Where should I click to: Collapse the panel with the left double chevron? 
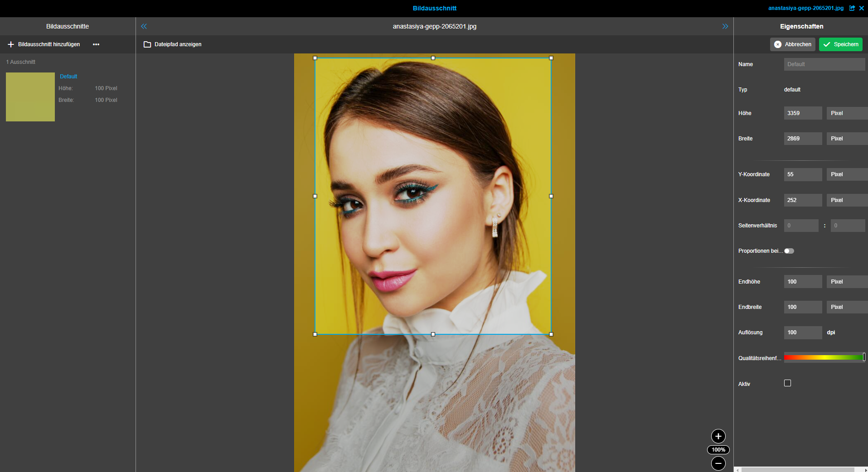[x=144, y=26]
